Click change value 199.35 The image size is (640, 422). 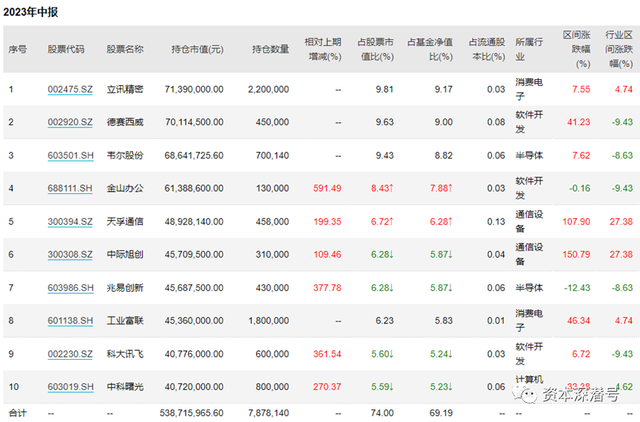(327, 222)
